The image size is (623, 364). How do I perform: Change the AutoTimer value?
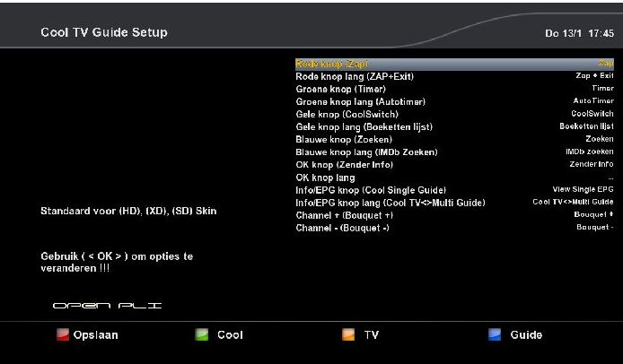coord(593,100)
